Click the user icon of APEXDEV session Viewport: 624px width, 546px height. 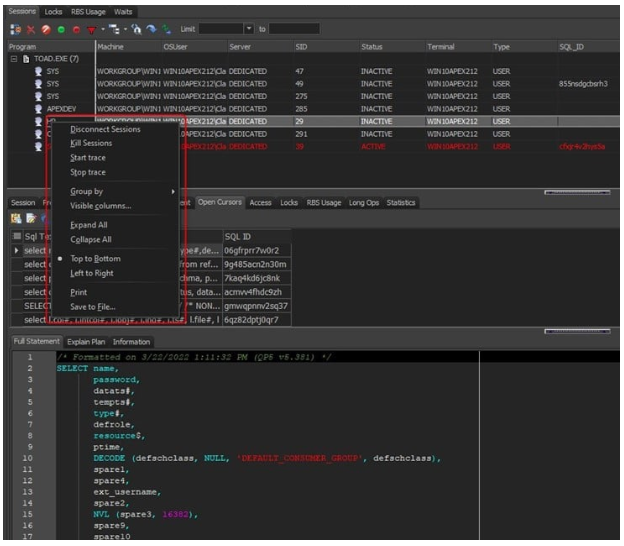[38, 109]
